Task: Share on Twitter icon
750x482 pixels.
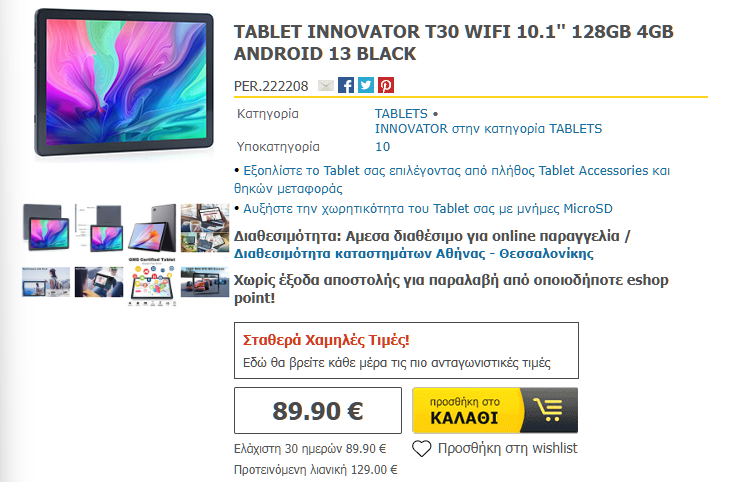Action: [366, 85]
